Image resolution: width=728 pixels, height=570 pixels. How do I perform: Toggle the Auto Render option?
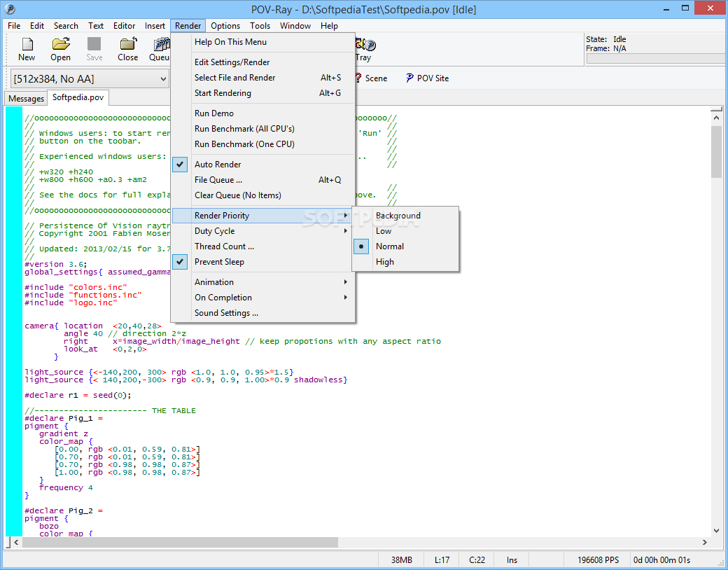(263, 165)
